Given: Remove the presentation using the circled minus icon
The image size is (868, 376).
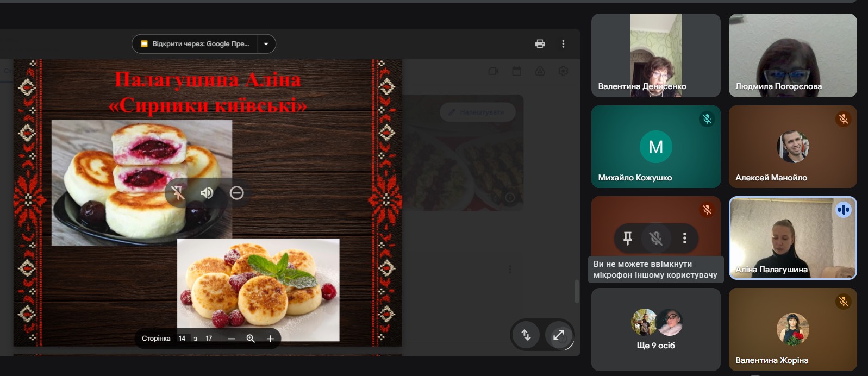Looking at the screenshot, I should (x=236, y=193).
